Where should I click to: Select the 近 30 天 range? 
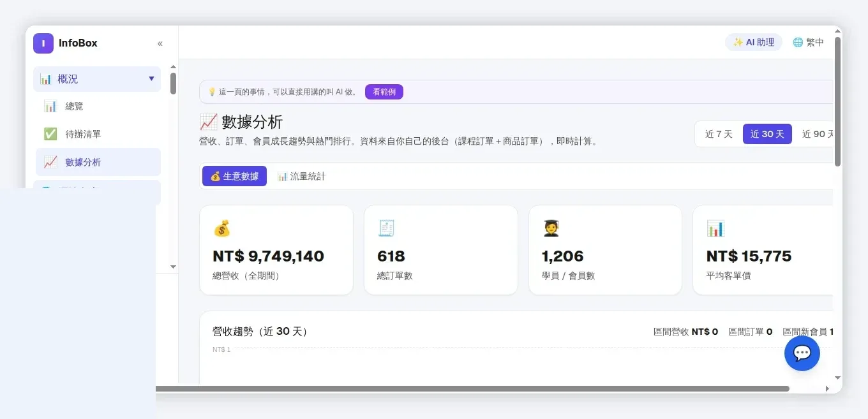point(767,134)
